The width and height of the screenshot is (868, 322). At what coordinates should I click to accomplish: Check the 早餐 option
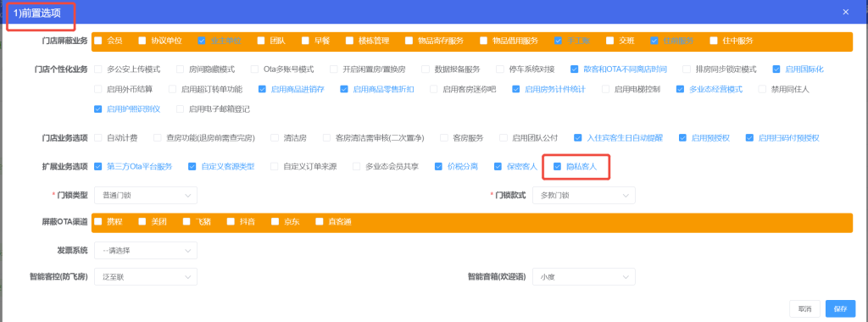305,41
